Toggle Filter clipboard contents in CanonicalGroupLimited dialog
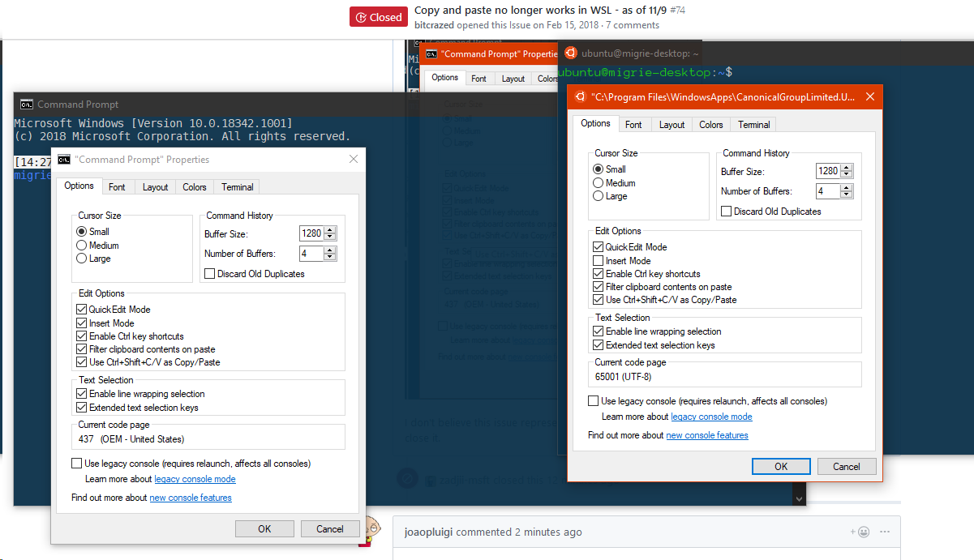The height and width of the screenshot is (560, 974). point(599,287)
